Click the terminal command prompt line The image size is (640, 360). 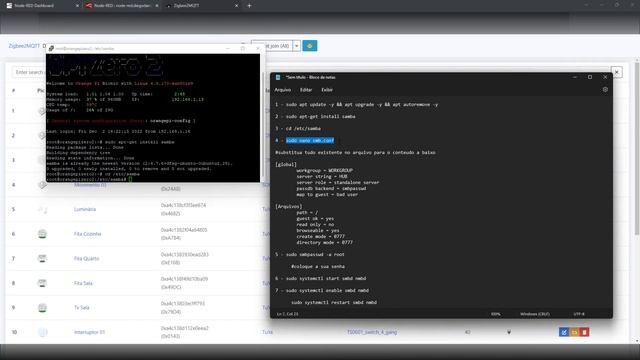click(89, 179)
